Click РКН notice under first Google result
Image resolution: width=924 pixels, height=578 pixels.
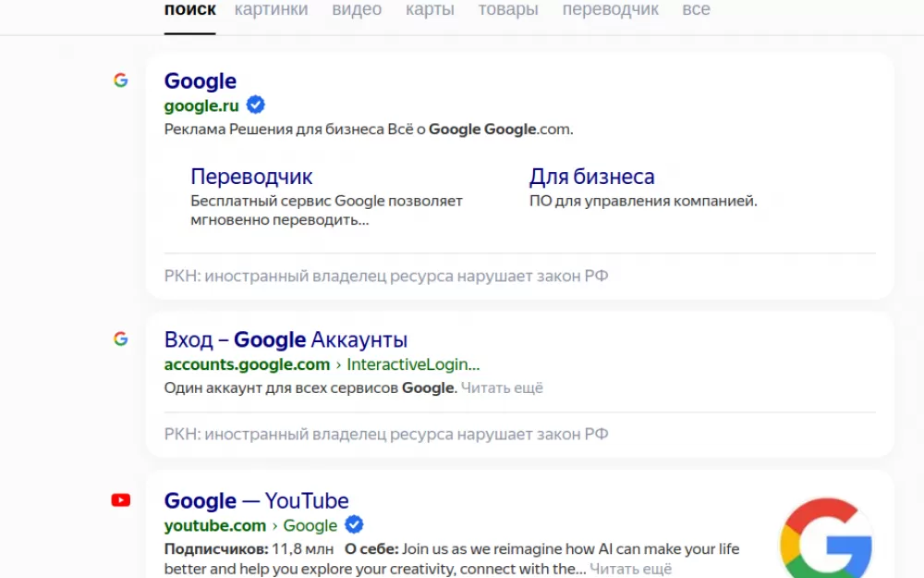386,276
